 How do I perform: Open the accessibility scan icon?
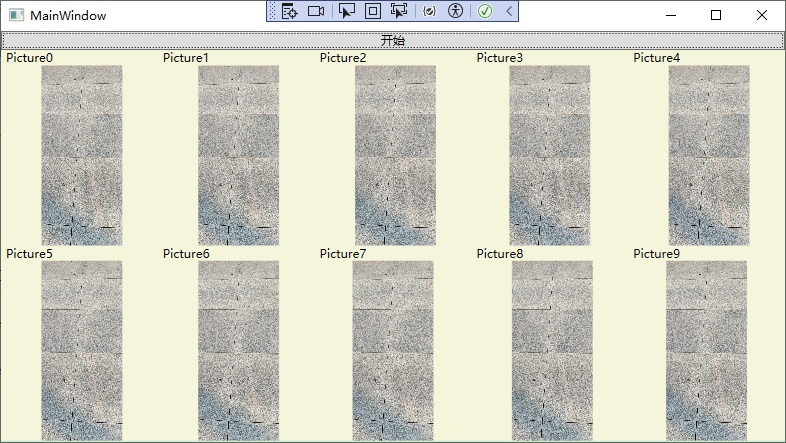tap(455, 11)
